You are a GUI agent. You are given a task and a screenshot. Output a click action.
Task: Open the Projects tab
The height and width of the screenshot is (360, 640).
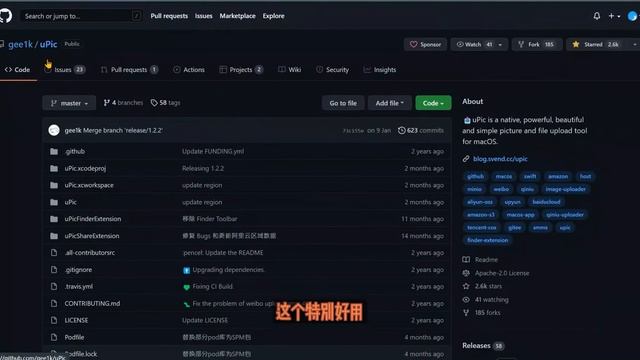241,70
